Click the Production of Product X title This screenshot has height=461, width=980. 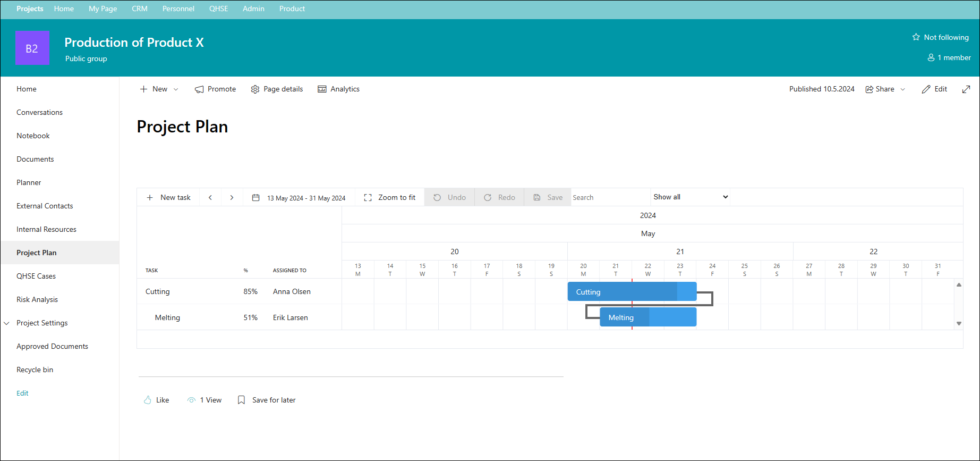coord(134,43)
